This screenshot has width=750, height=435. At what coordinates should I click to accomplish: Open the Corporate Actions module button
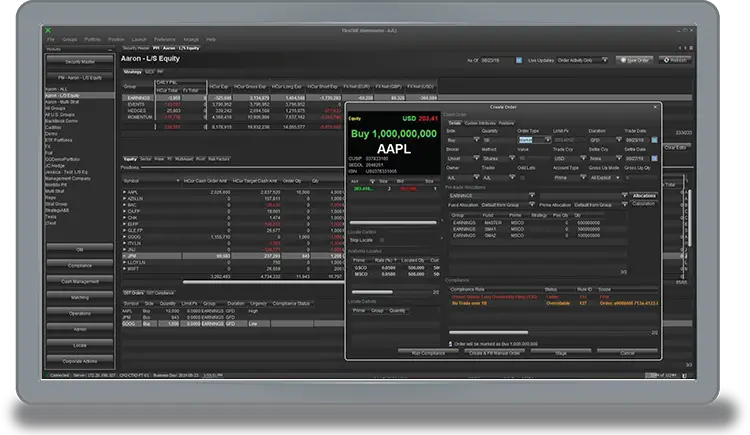point(79,361)
